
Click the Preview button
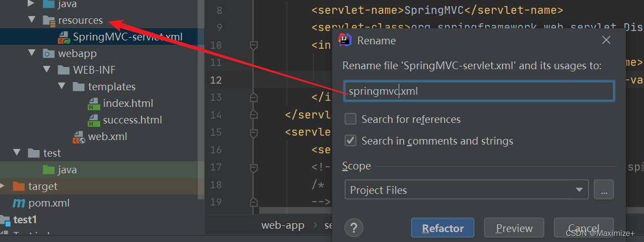click(x=514, y=228)
